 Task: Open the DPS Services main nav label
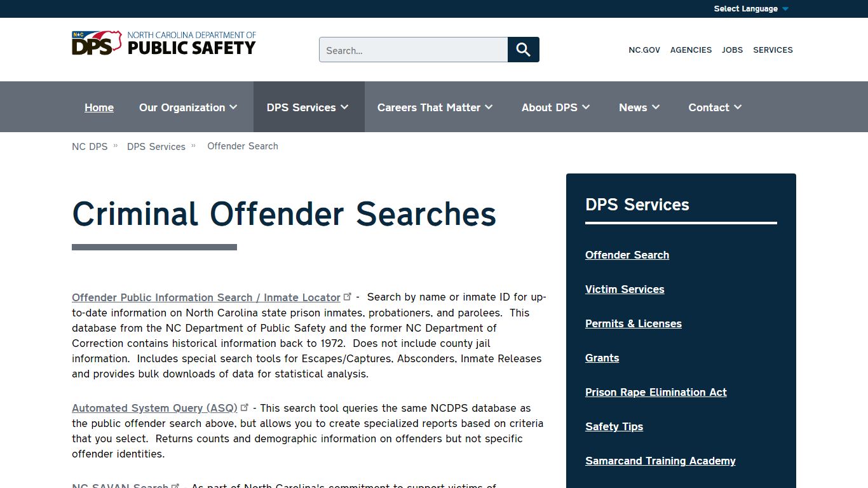pyautogui.click(x=301, y=107)
